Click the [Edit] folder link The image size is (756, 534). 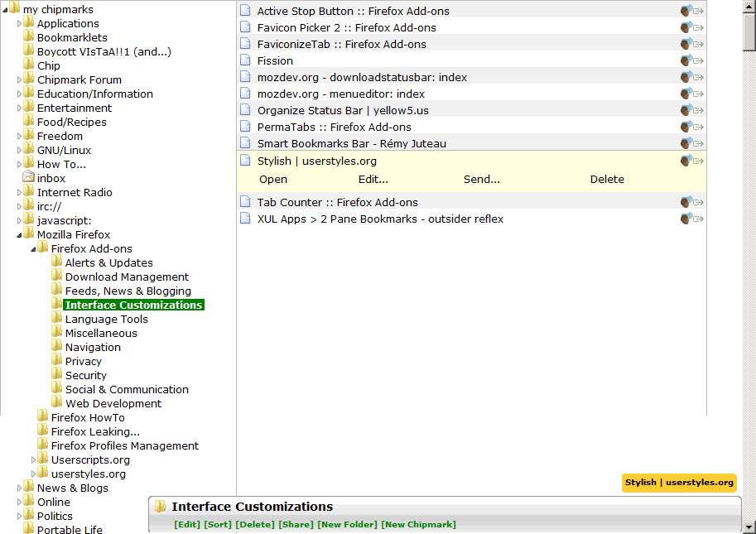coord(187,524)
